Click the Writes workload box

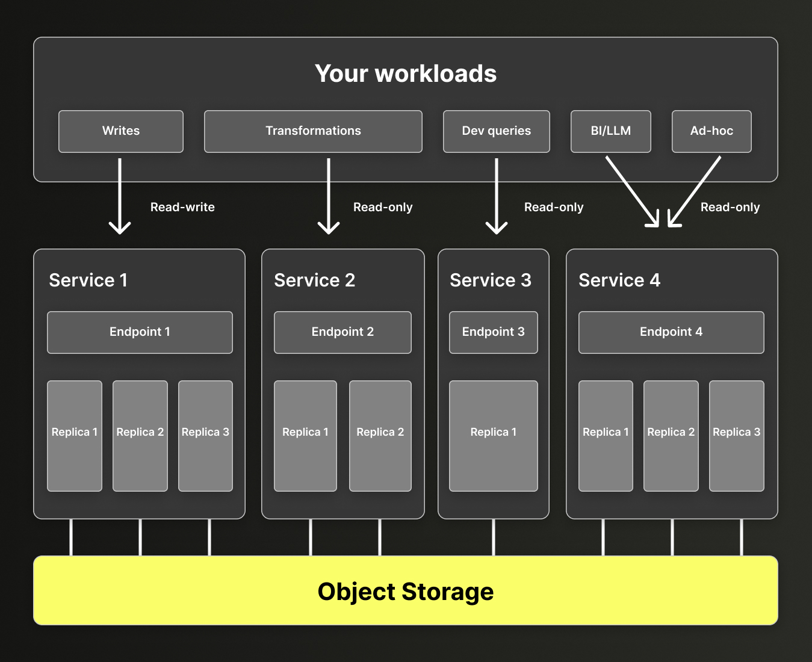120,131
